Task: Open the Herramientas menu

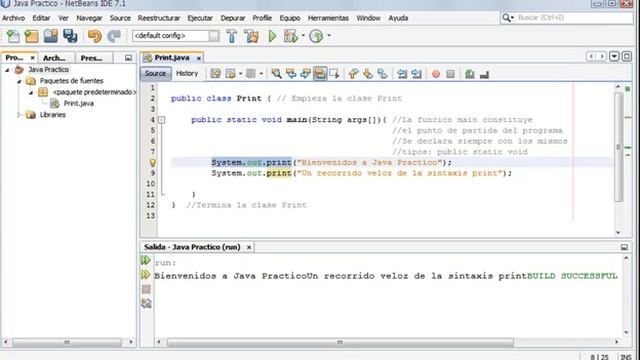Action: pos(328,18)
